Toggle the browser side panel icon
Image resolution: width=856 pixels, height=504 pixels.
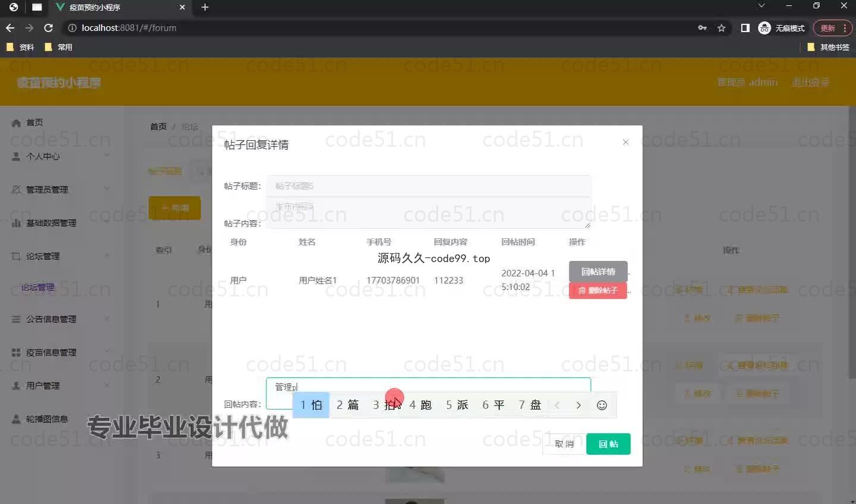tap(745, 28)
